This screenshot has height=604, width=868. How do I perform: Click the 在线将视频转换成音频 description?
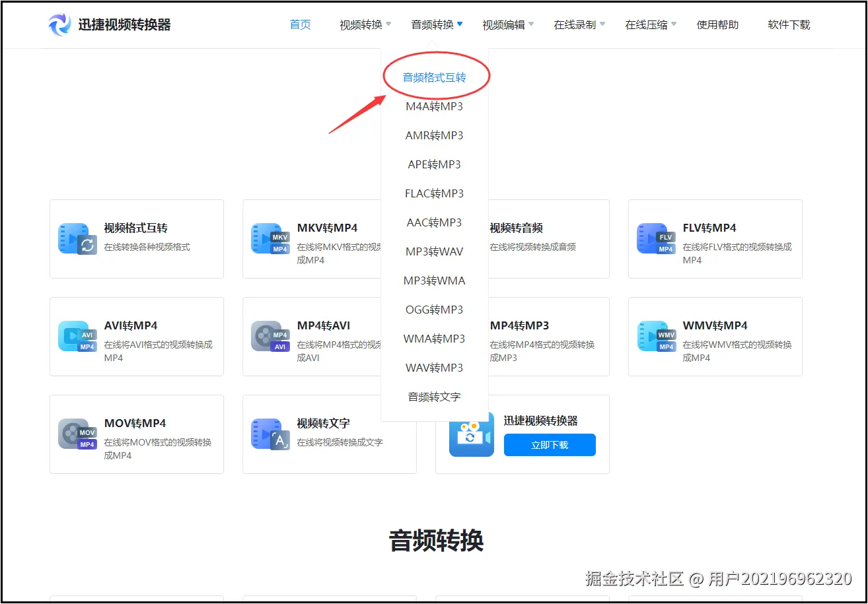tap(533, 247)
